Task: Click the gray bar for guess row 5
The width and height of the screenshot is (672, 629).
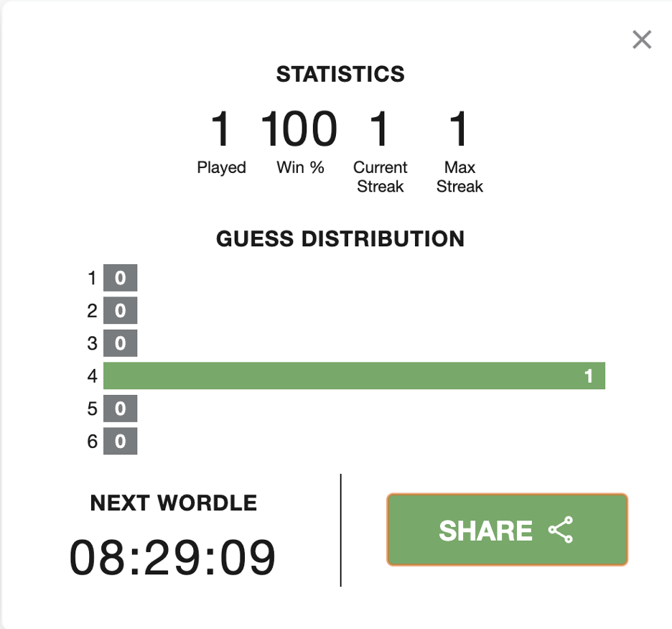Action: 120,409
